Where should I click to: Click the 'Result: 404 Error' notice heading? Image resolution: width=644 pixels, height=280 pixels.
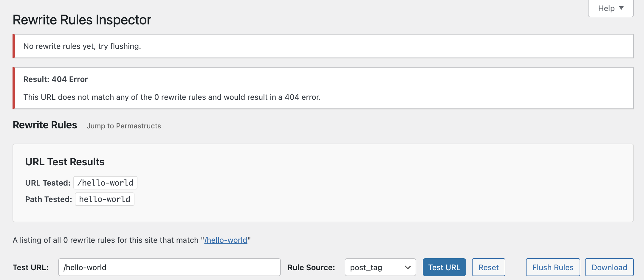[56, 79]
